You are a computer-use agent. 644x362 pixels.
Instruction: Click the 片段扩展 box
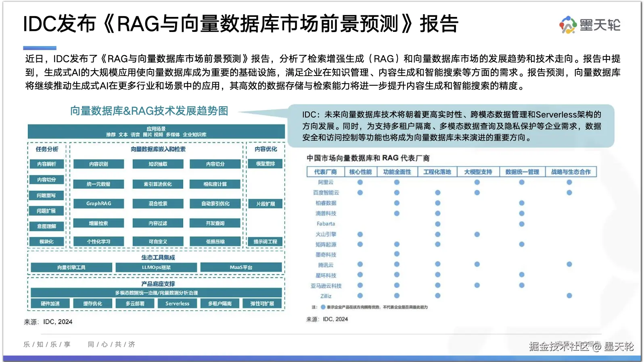click(x=265, y=204)
